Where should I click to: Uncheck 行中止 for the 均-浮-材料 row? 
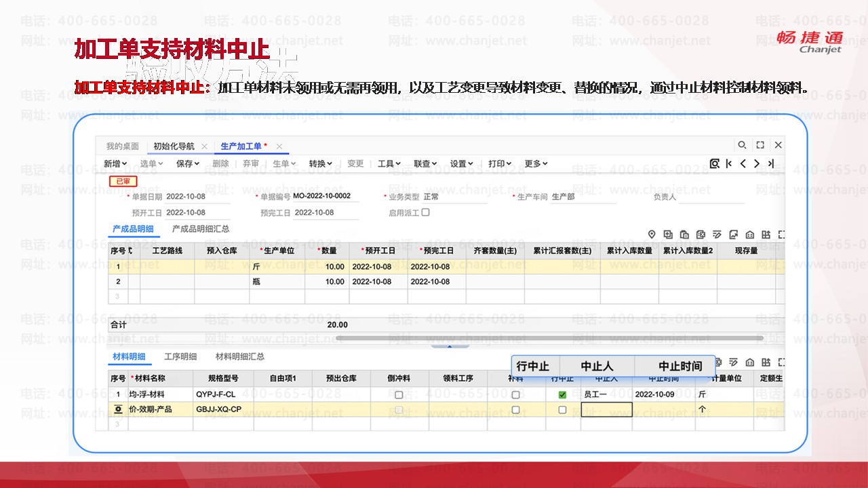coord(562,394)
